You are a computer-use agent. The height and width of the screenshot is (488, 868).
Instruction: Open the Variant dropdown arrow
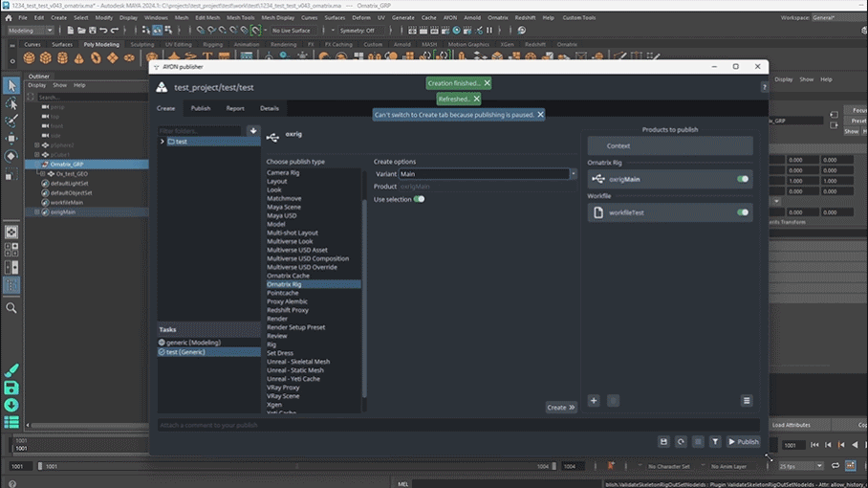[573, 174]
